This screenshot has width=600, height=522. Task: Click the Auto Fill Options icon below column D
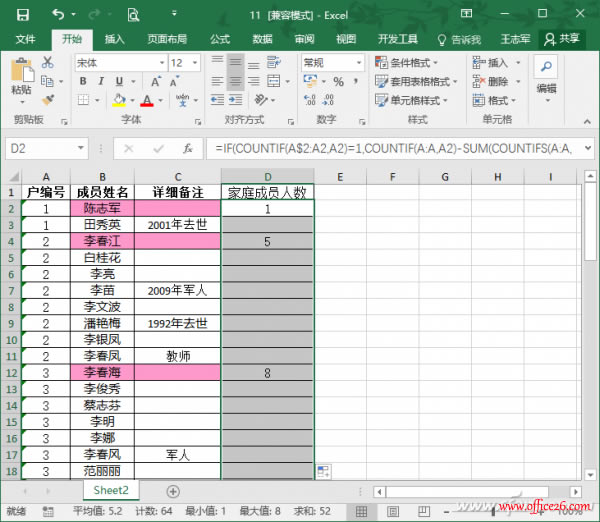[x=323, y=471]
